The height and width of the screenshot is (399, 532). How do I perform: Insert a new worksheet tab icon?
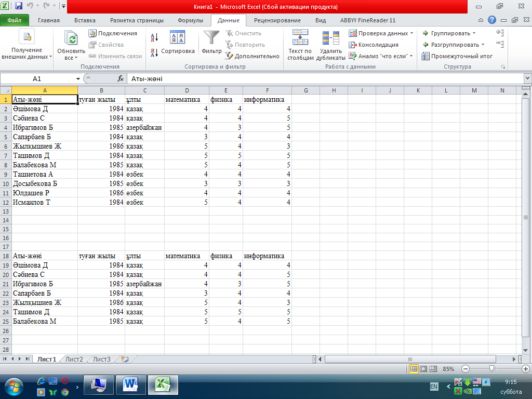pyautogui.click(x=125, y=359)
